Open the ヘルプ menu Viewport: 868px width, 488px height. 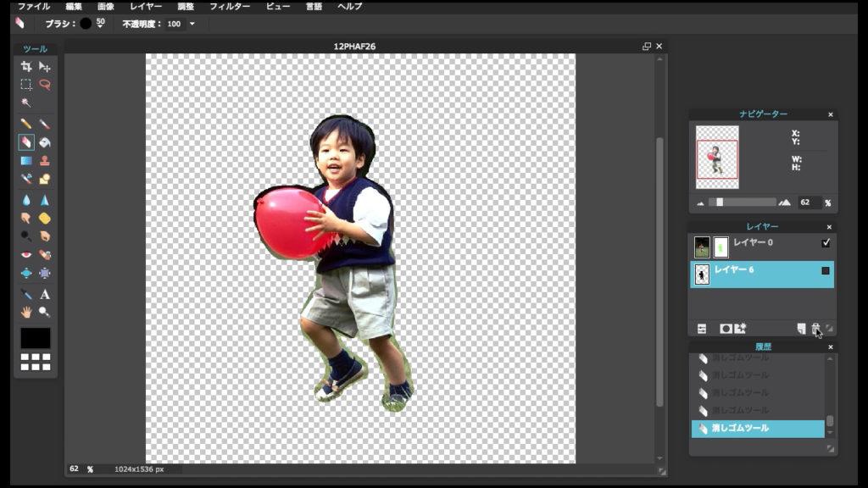(x=350, y=7)
